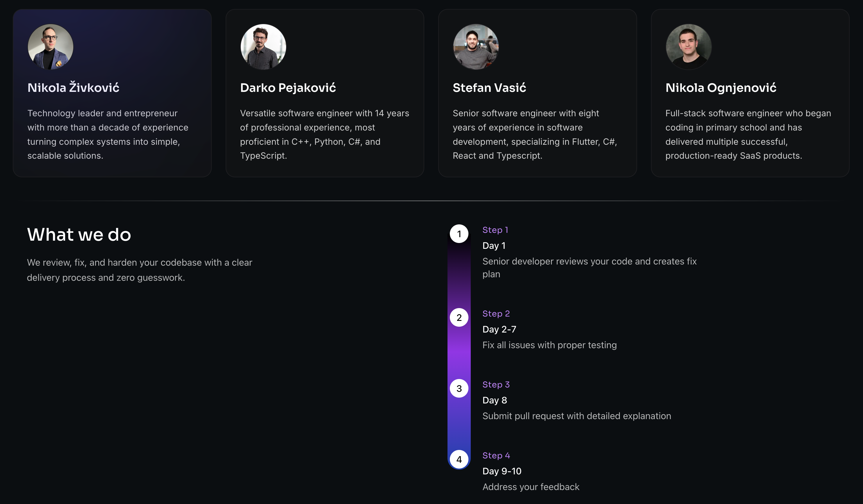Screen dimensions: 863x504
Task: Click the Day 9-10 title
Action: click(502, 471)
